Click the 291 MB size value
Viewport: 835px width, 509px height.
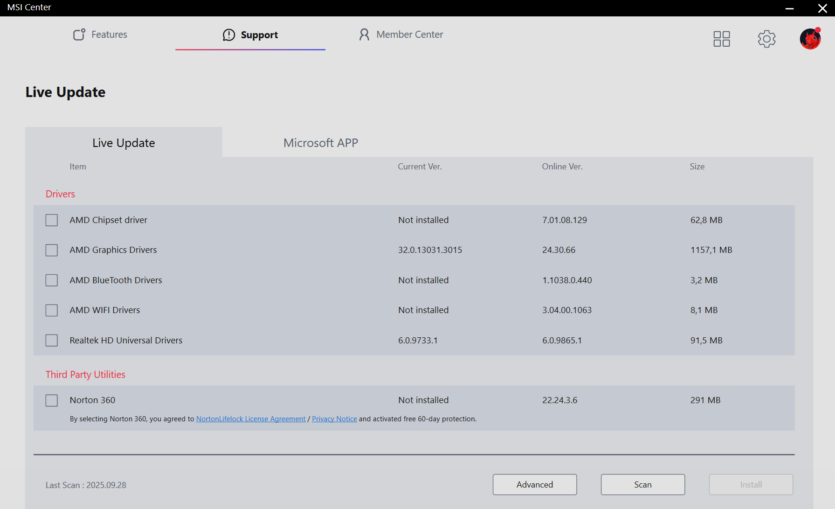(705, 400)
